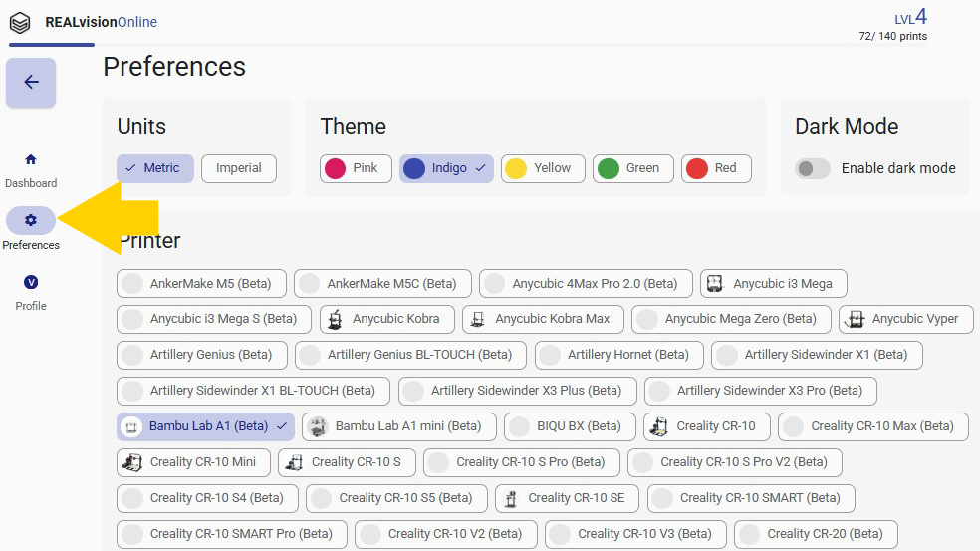
Task: Select the Creality CR-10 printer
Action: [706, 426]
